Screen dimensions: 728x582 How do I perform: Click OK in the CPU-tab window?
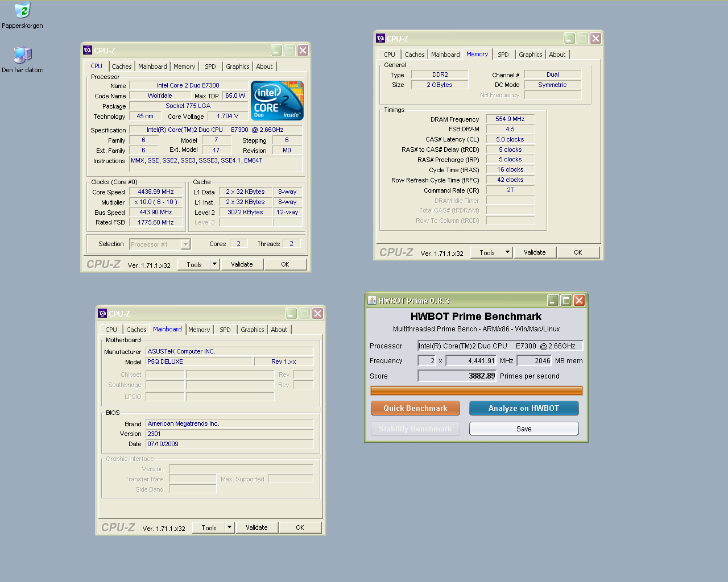point(285,264)
